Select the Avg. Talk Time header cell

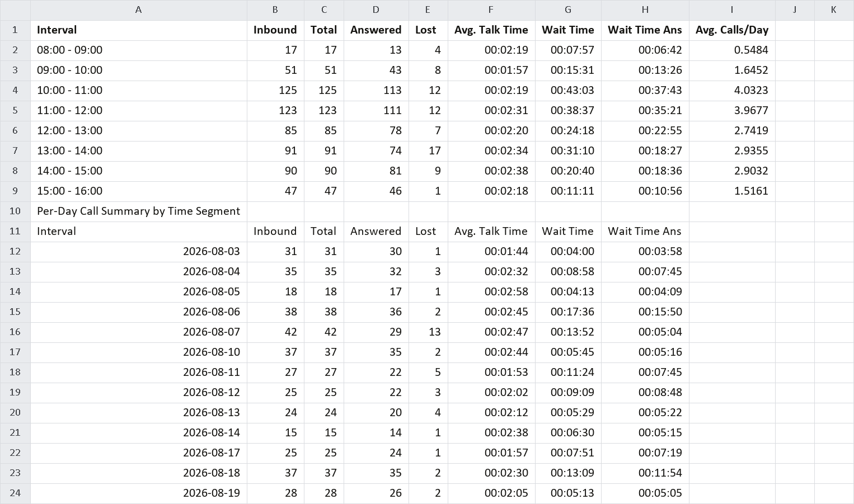pyautogui.click(x=491, y=30)
